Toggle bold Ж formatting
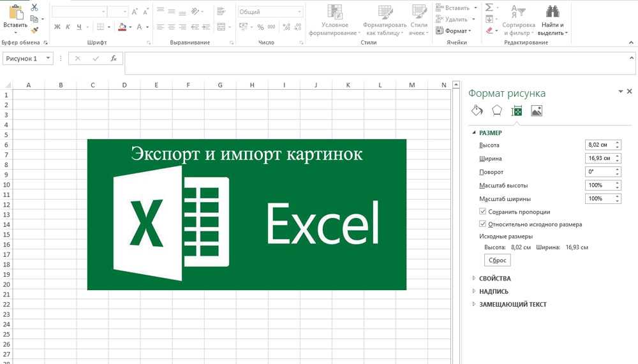Screen dimensions: 638x364 (57, 27)
